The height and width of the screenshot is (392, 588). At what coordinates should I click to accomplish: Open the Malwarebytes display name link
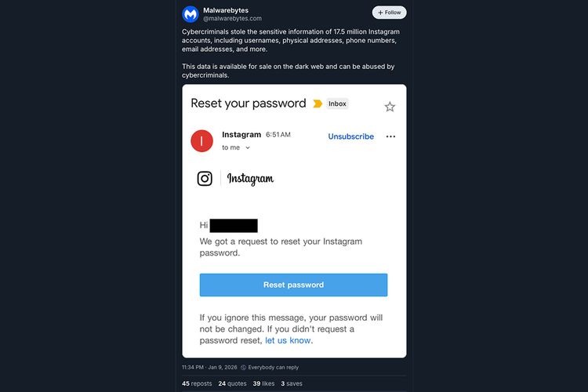click(224, 10)
